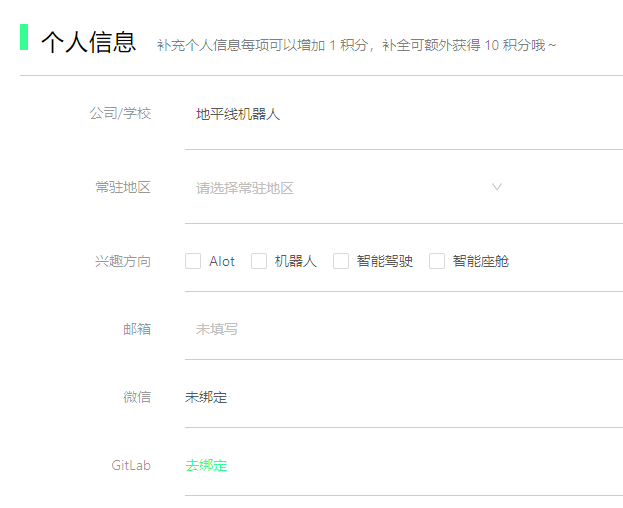The width and height of the screenshot is (623, 508).
Task: Tick the 机器人 checkbox
Action: pyautogui.click(x=259, y=261)
